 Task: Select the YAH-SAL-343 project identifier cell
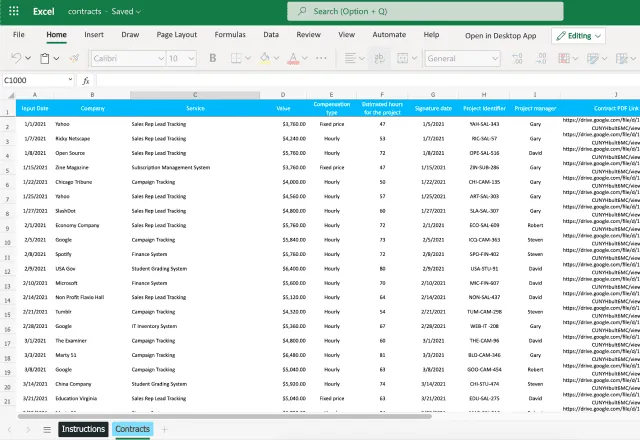pos(484,124)
